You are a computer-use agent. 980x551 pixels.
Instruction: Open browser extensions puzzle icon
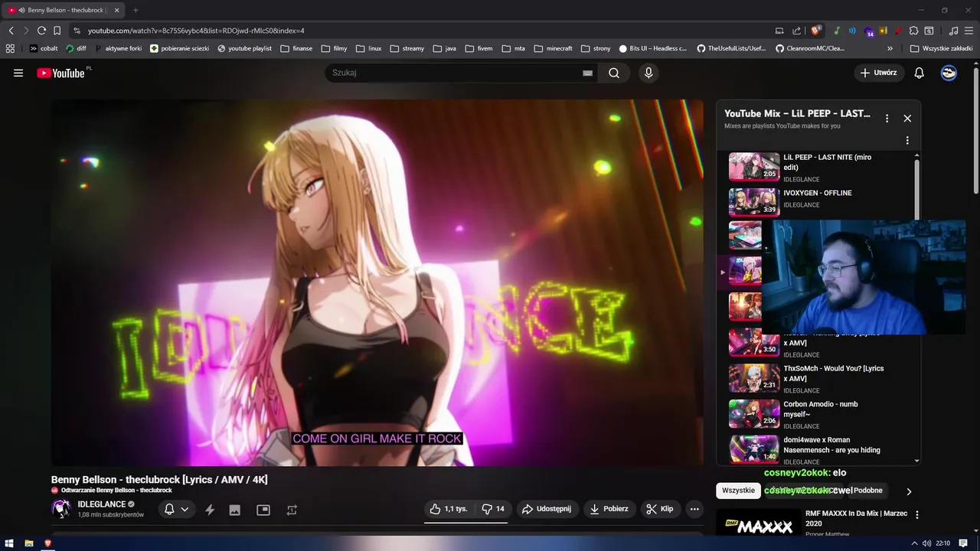pyautogui.click(x=913, y=31)
